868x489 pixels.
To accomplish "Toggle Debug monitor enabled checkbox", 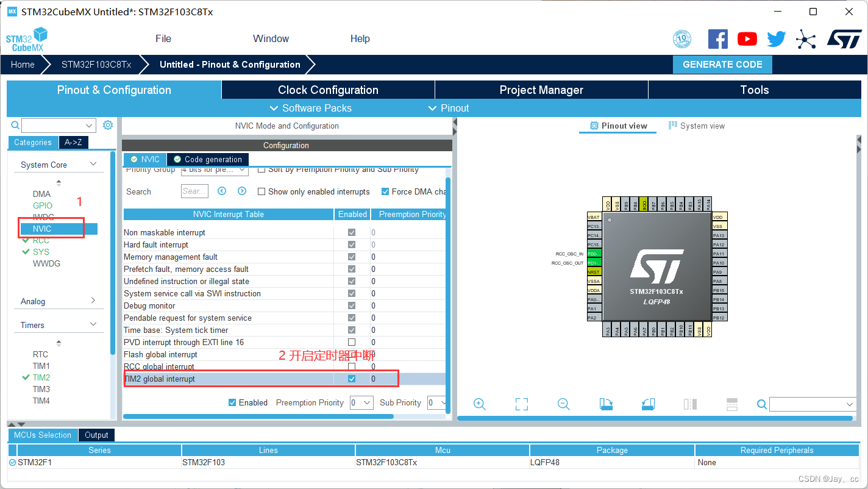I will click(352, 305).
